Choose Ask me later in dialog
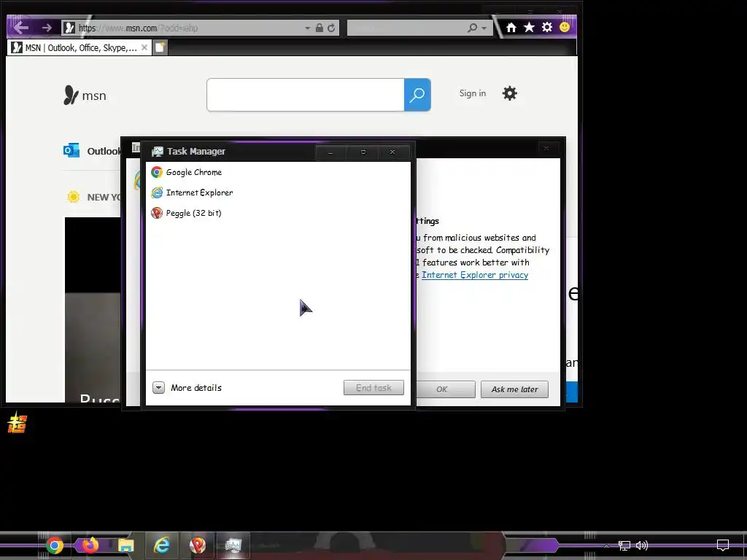Image resolution: width=747 pixels, height=560 pixels. pos(514,389)
